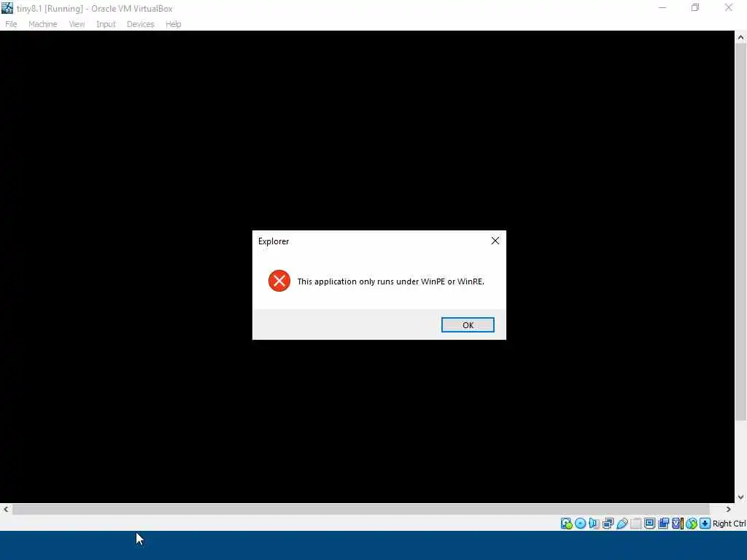The width and height of the screenshot is (747, 560).
Task: Close the VirtualBox VM window
Action: click(x=729, y=7)
